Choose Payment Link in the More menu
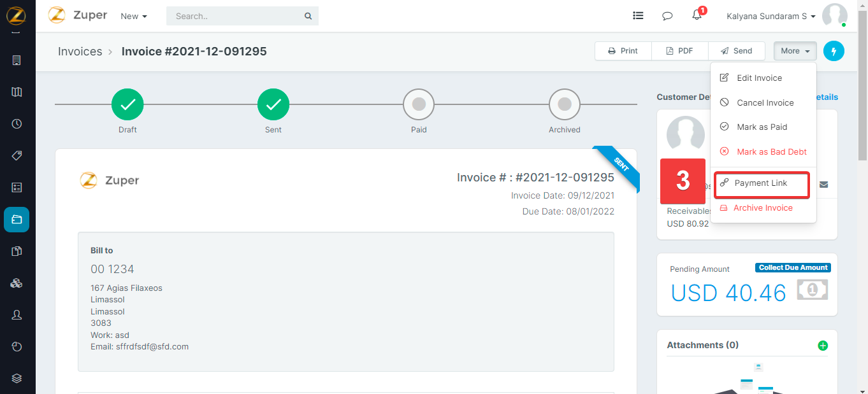The height and width of the screenshot is (394, 868). [x=762, y=183]
